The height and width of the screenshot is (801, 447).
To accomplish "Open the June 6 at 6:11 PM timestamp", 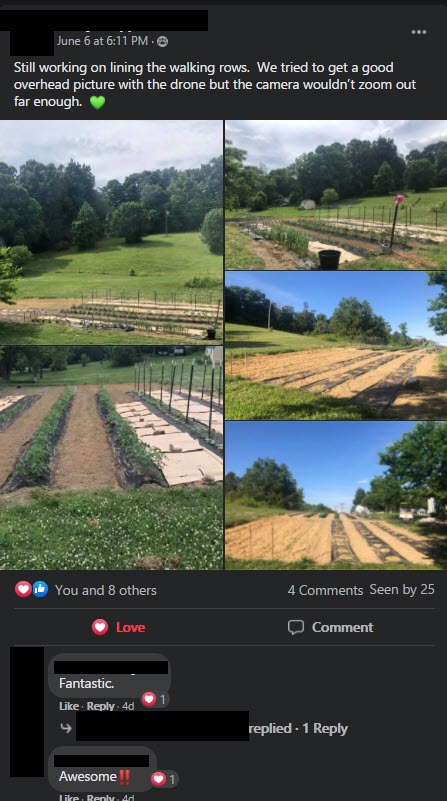I will pyautogui.click(x=102, y=40).
